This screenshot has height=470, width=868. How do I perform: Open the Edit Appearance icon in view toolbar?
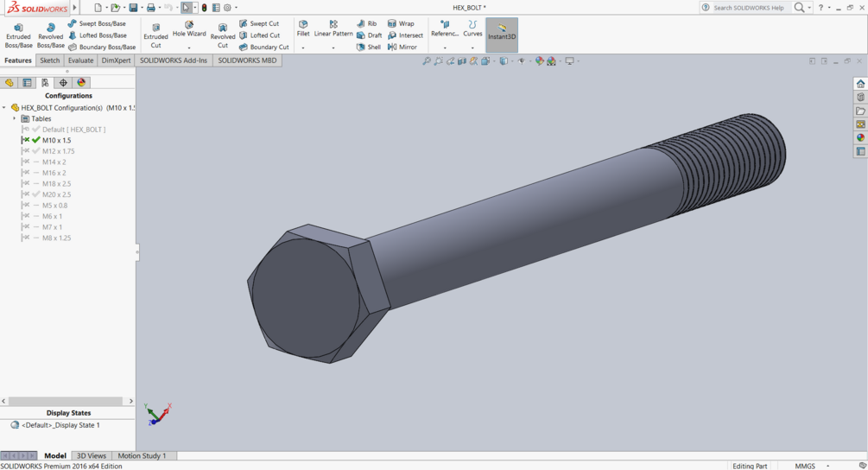coord(539,60)
